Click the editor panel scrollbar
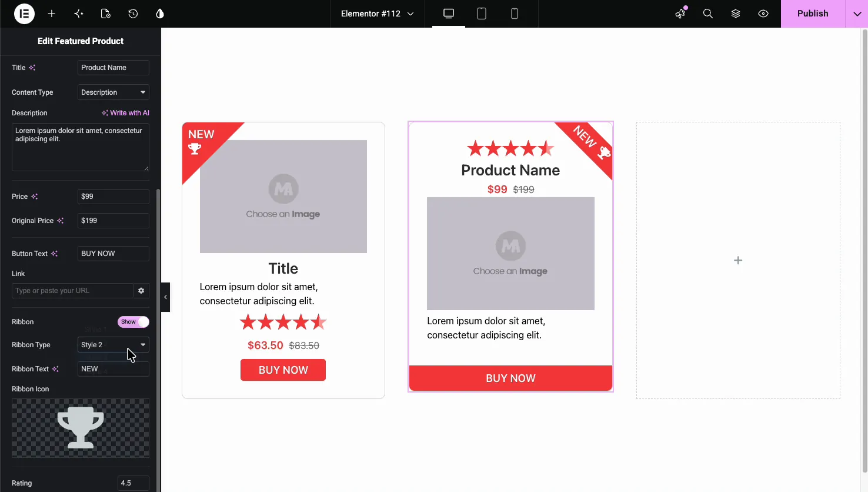Image resolution: width=868 pixels, height=492 pixels. [158, 340]
